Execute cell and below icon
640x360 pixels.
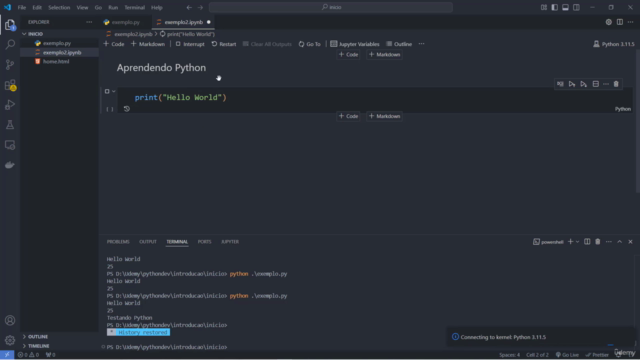coord(584,84)
